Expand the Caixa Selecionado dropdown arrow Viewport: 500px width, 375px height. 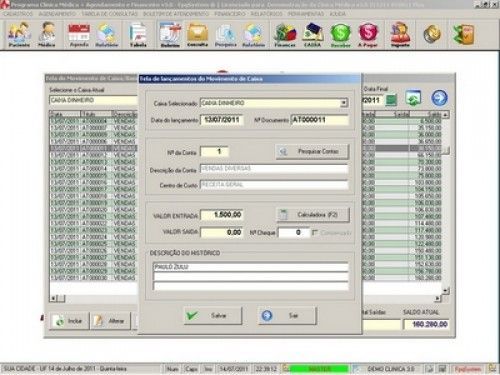coord(343,103)
